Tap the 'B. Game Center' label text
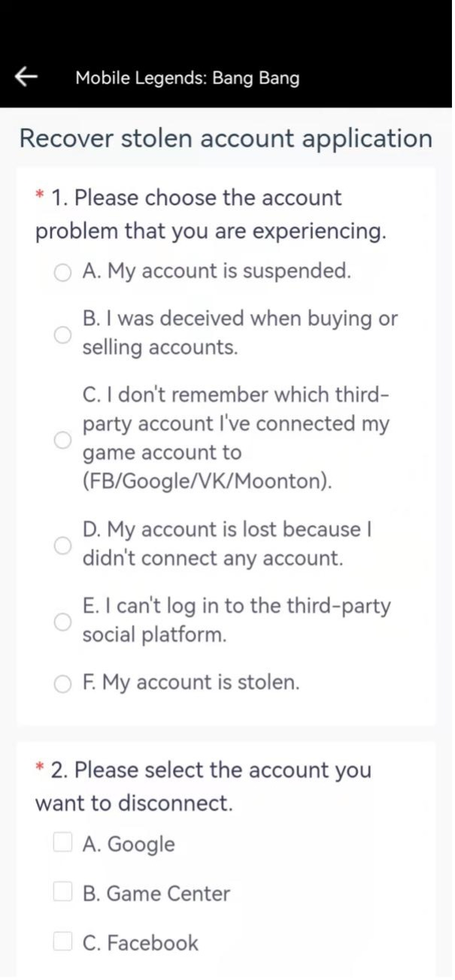This screenshot has height=980, width=455. click(x=156, y=894)
